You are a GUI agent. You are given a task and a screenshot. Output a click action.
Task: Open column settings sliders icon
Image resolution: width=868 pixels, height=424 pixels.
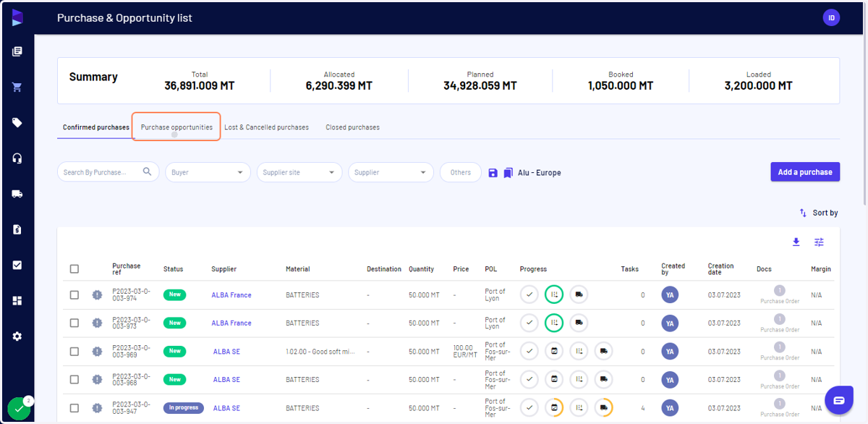coord(819,242)
